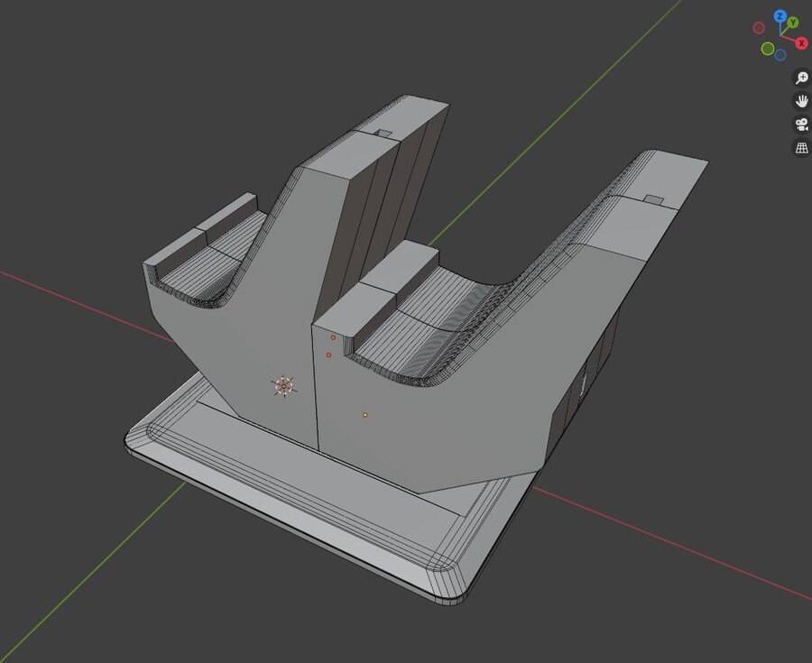Click the zoom in/out viewport icon
The image size is (812, 663).
tap(802, 78)
